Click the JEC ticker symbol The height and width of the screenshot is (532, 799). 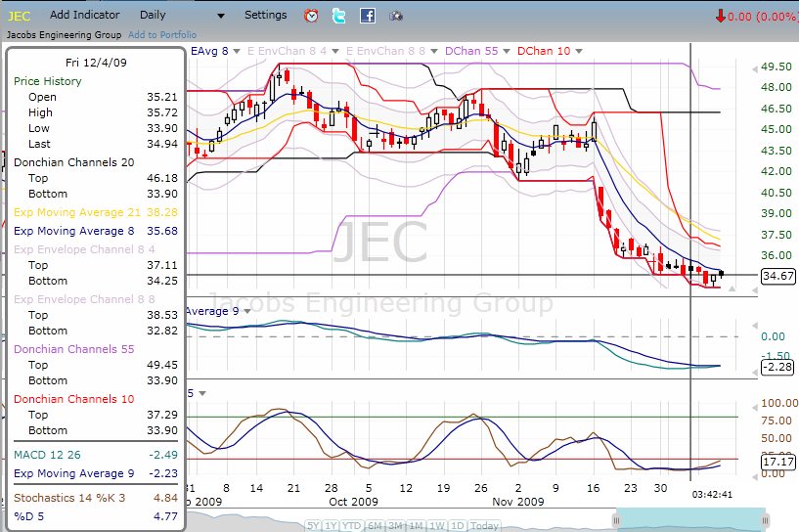pyautogui.click(x=19, y=17)
